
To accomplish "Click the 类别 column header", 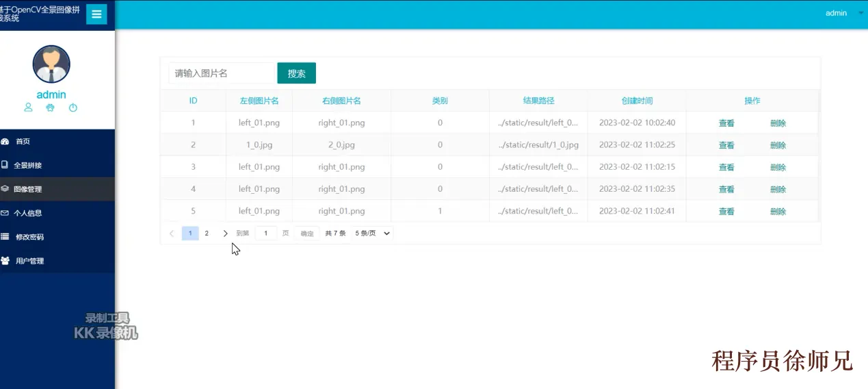I will 440,101.
